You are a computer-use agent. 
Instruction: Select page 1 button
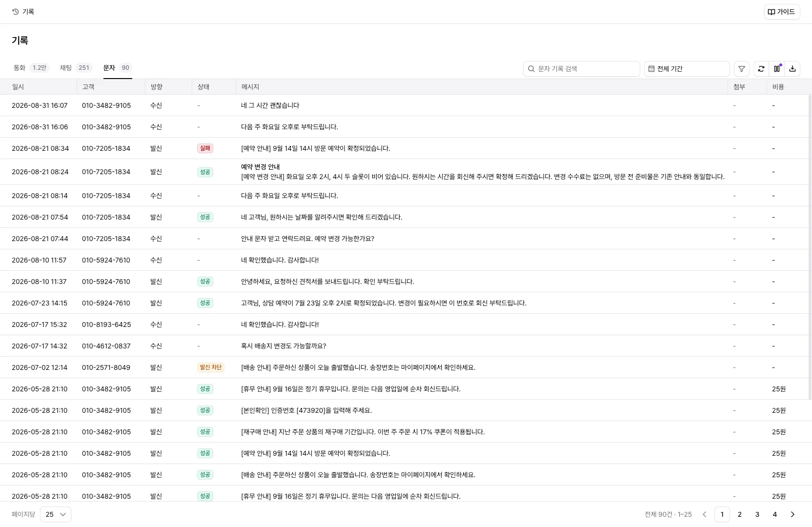point(722,514)
